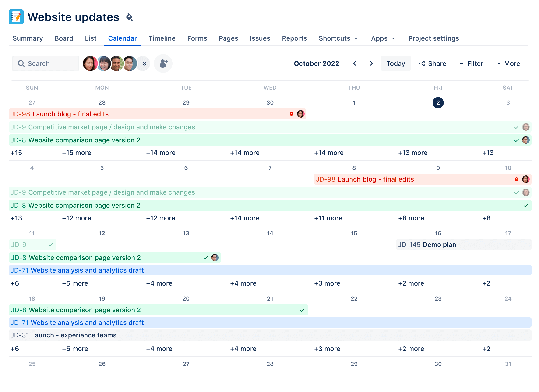Select the Calendar tab

[123, 38]
